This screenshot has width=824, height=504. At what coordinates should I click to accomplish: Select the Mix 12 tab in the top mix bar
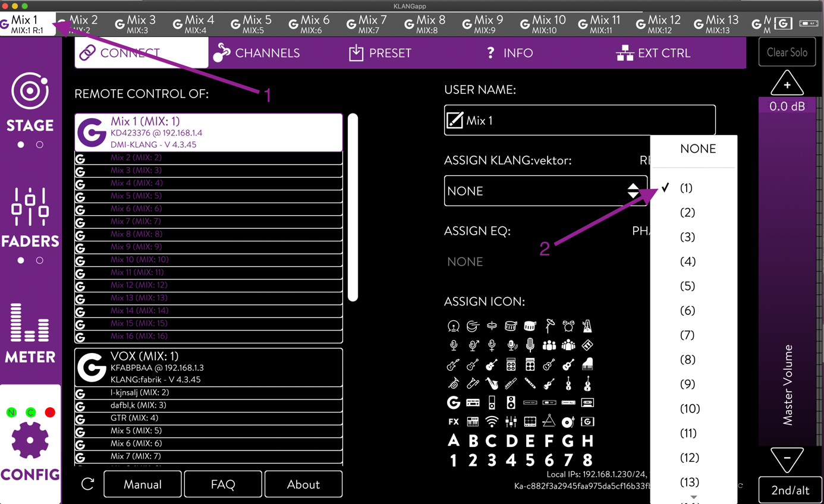[659, 24]
